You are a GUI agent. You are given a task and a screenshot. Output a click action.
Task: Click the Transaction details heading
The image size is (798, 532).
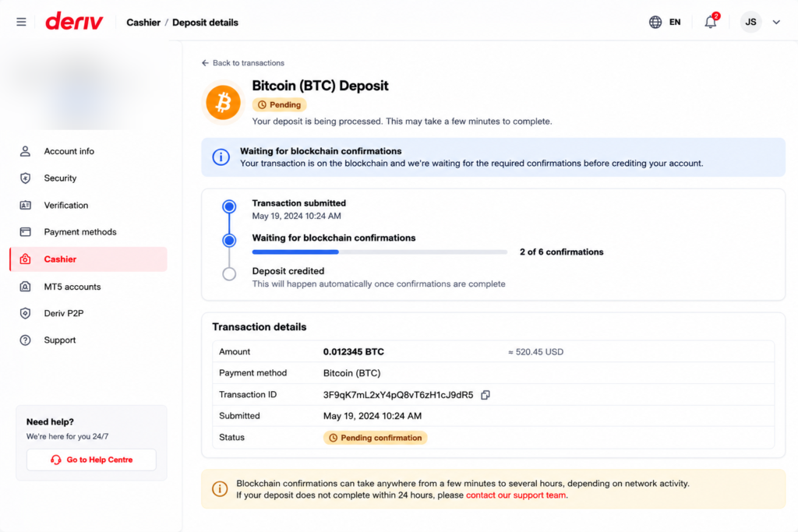(260, 327)
